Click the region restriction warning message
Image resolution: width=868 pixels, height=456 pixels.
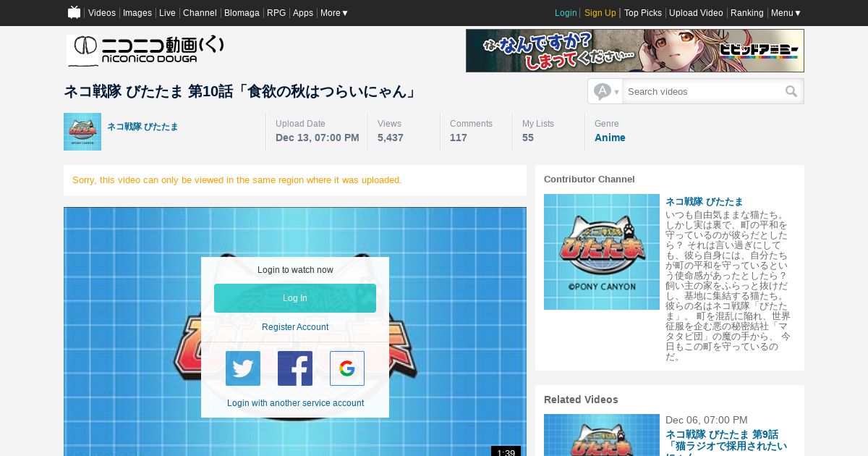237,180
